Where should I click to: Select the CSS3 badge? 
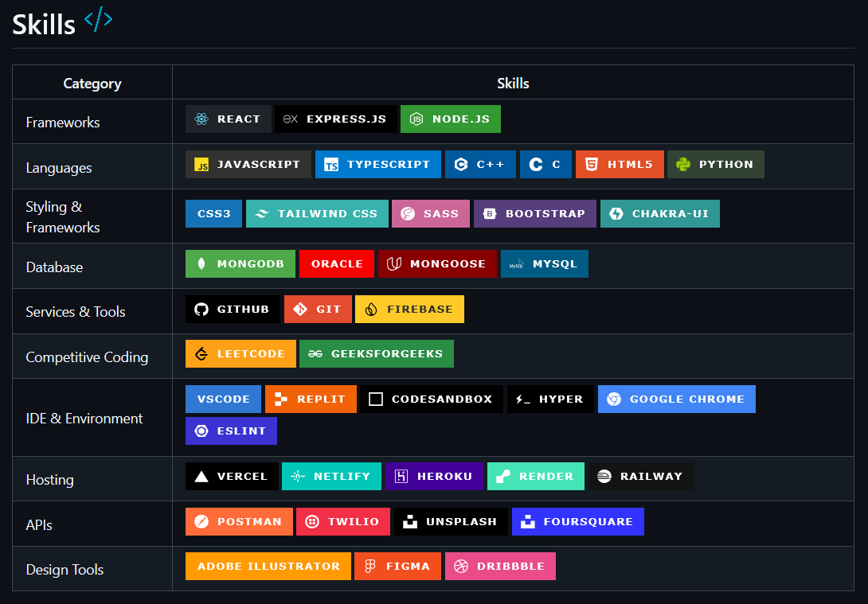pos(213,213)
